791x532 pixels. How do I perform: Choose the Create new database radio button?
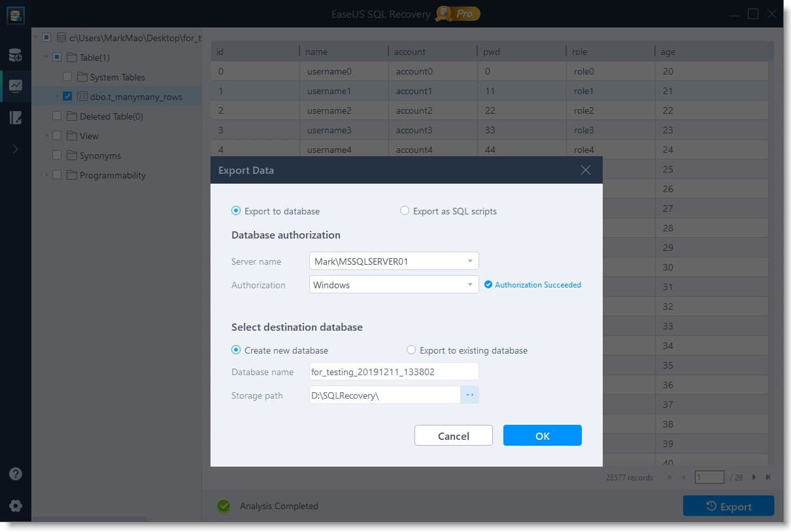pyautogui.click(x=236, y=350)
